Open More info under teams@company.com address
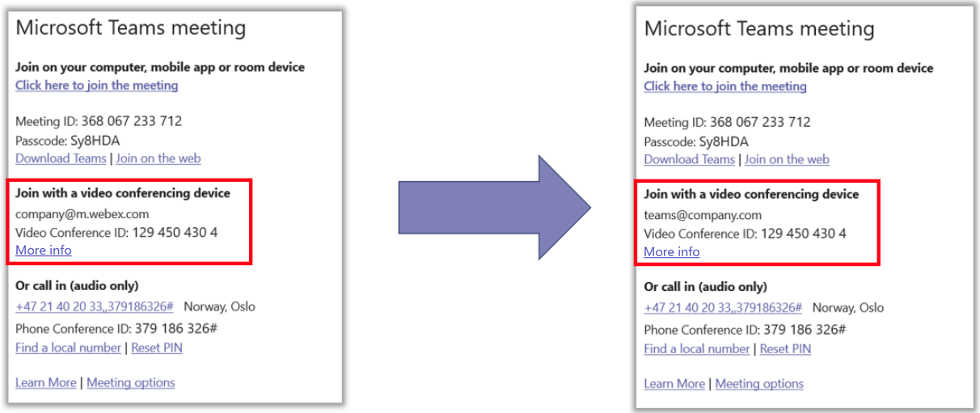The height and width of the screenshot is (413, 980). [671, 252]
